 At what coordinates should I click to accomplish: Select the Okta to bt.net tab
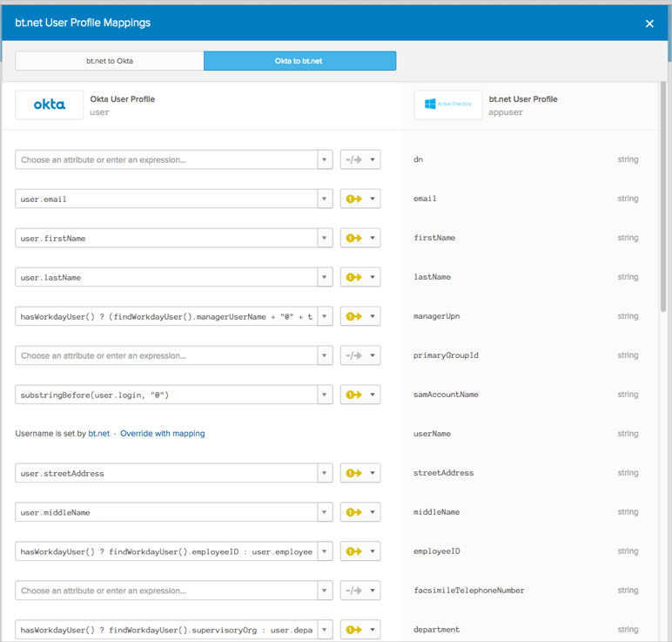pos(299,61)
